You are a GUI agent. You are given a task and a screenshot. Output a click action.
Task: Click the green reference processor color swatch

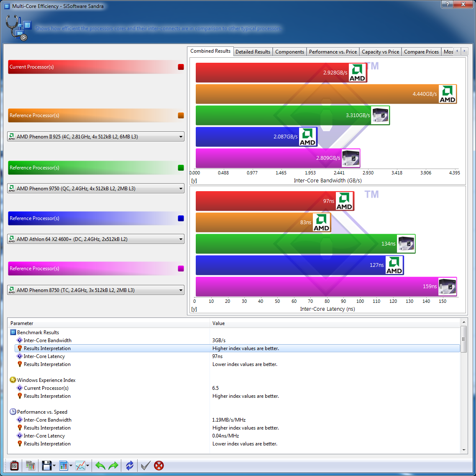tap(181, 168)
